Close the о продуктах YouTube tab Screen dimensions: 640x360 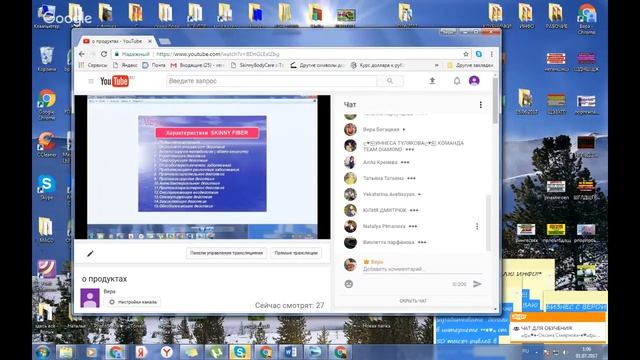click(150, 41)
